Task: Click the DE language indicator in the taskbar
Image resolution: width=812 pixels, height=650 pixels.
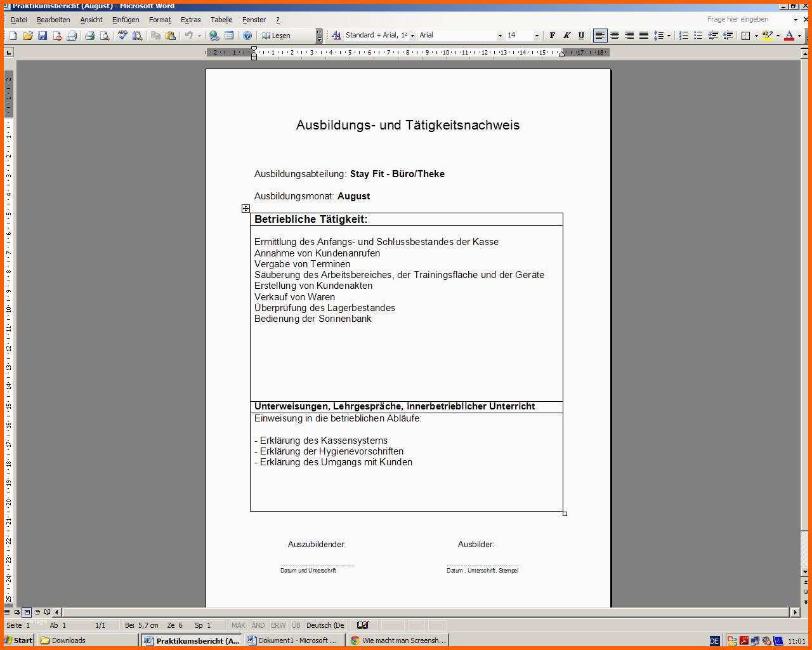Action: tap(714, 640)
